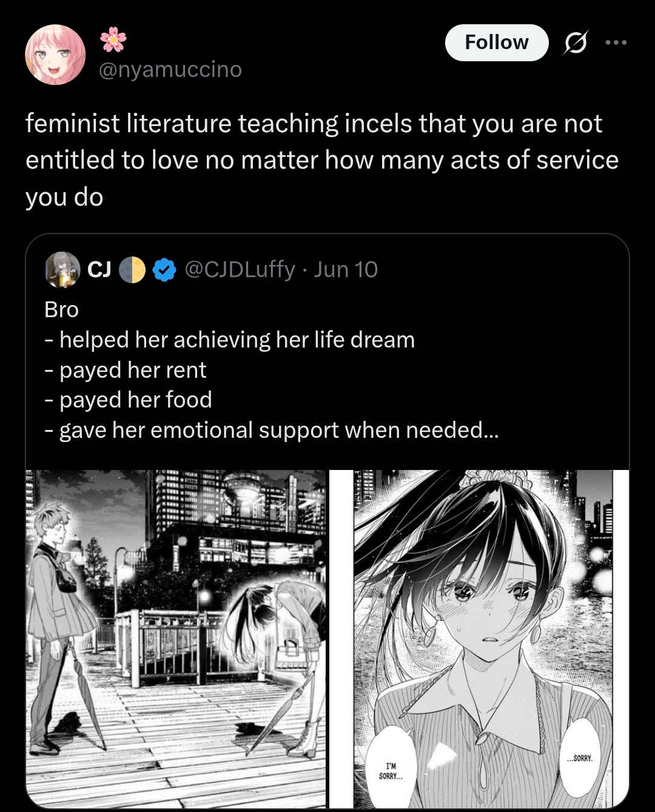Open the left manga panel of the pier

(x=176, y=639)
